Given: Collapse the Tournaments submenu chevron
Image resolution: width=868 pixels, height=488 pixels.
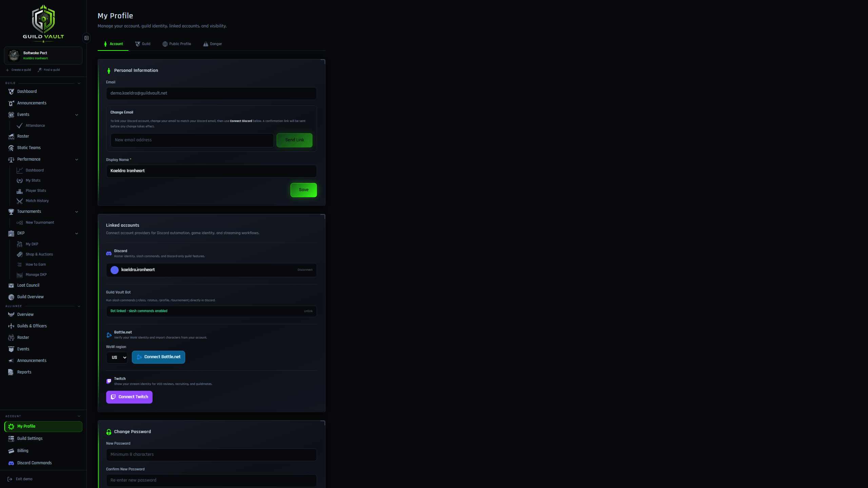Looking at the screenshot, I should (77, 212).
